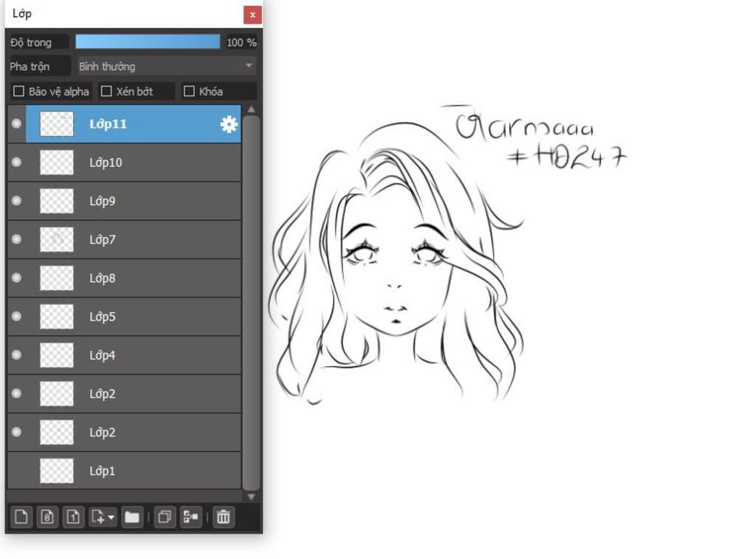Image resolution: width=756 pixels, height=559 pixels.
Task: Delete the selected layer with trash icon
Action: [x=223, y=517]
